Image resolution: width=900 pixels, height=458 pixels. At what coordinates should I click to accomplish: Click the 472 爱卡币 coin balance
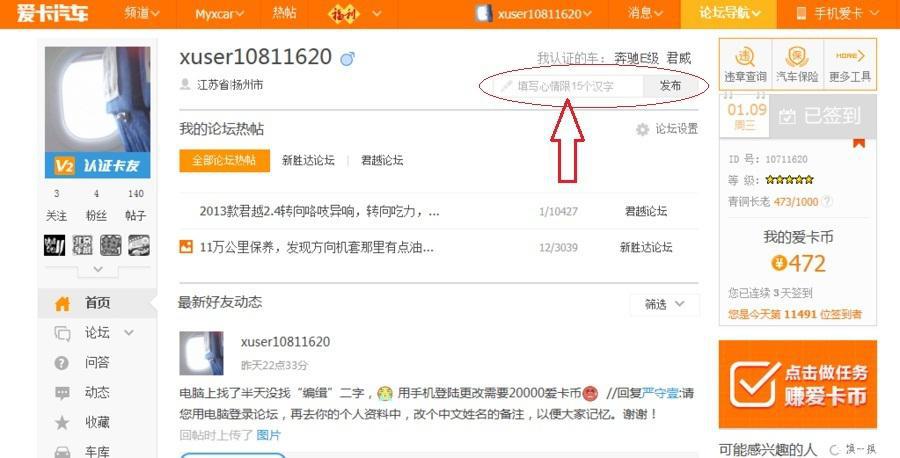coord(799,263)
